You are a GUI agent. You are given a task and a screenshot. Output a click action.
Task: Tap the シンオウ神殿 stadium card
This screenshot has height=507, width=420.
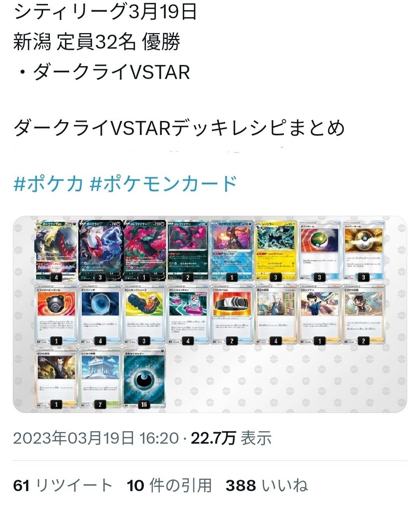pos(100,378)
